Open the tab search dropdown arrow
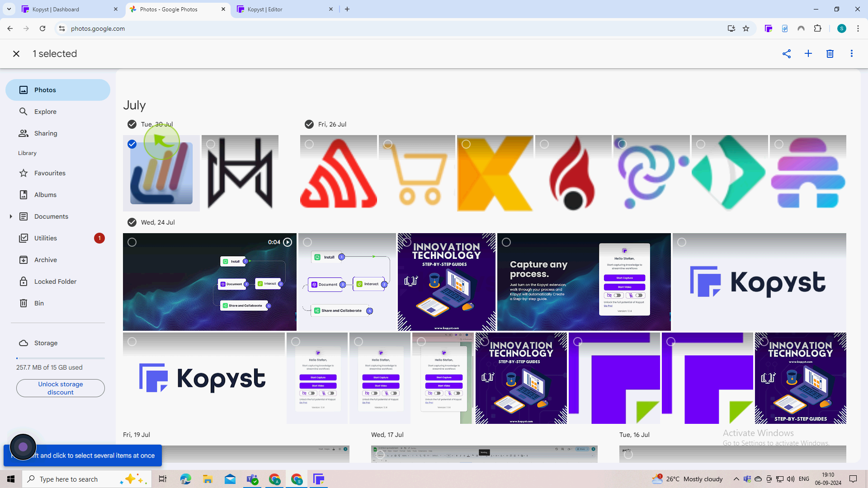Image resolution: width=868 pixels, height=488 pixels. pyautogui.click(x=9, y=9)
